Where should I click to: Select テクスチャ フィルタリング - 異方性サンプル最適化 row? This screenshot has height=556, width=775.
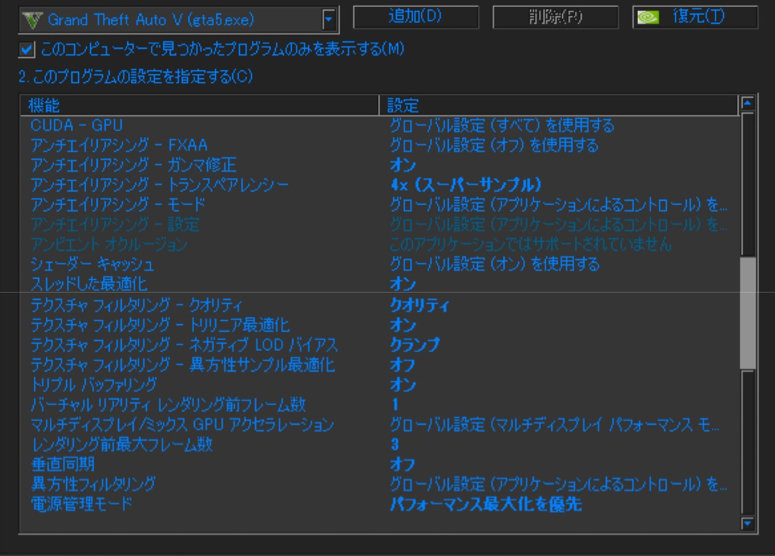click(x=379, y=365)
